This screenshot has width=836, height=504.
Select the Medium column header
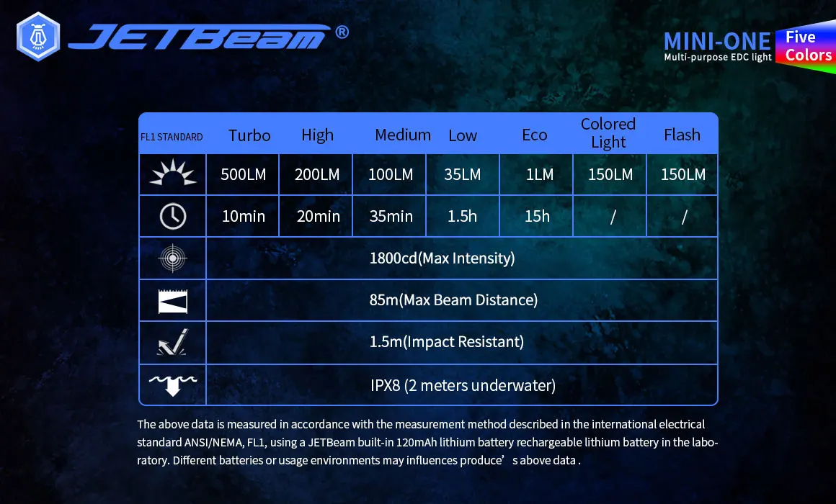click(x=403, y=135)
